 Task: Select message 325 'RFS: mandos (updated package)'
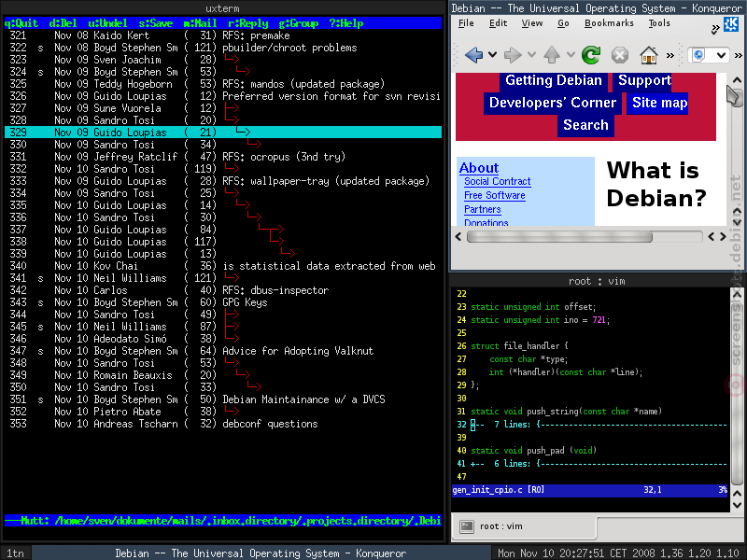tap(223, 84)
